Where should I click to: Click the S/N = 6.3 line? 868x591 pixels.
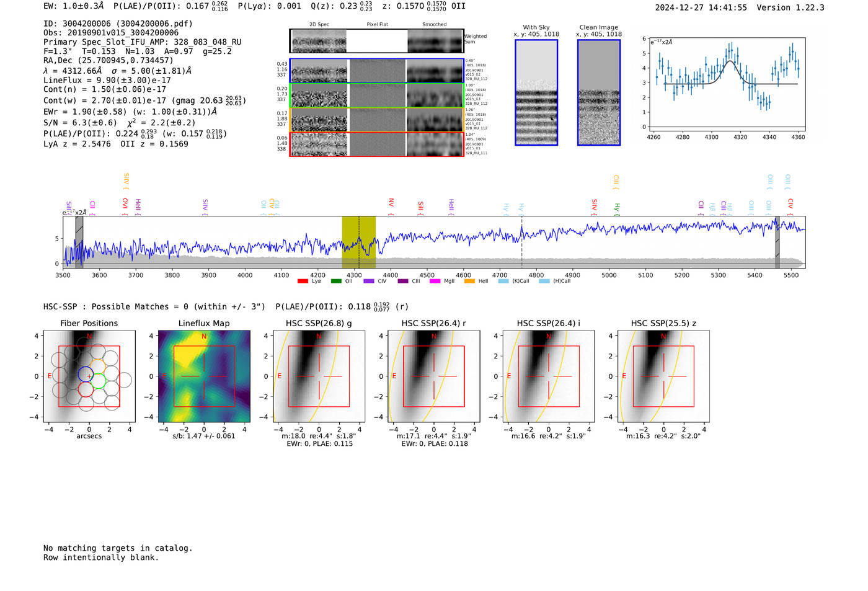(x=120, y=122)
